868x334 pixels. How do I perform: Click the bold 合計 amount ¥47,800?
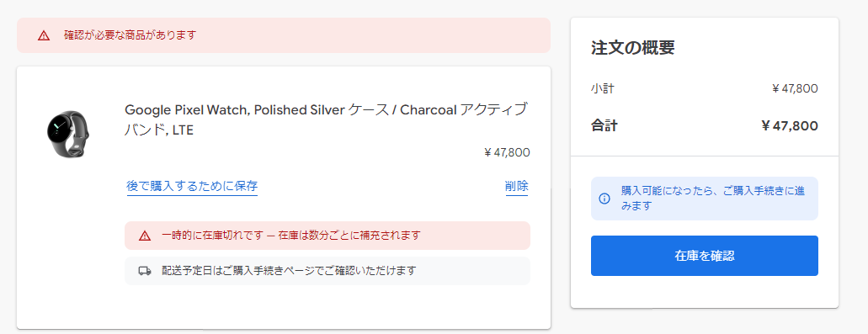click(x=790, y=126)
